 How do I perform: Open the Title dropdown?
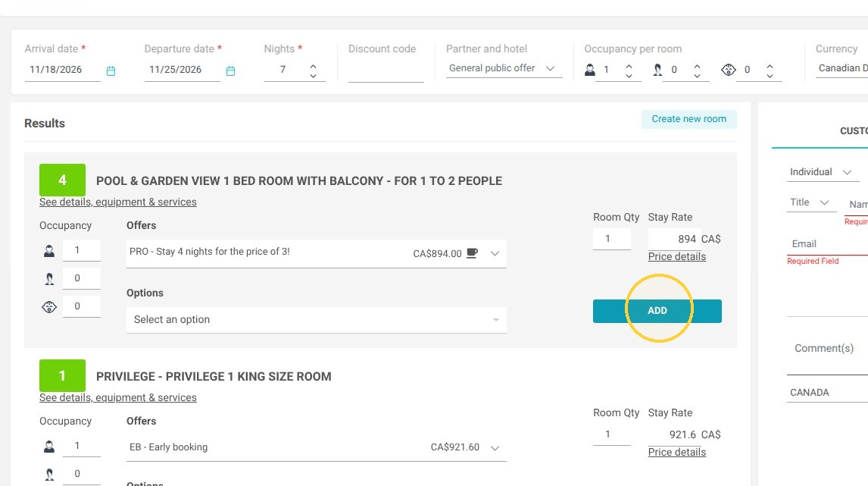click(x=810, y=203)
